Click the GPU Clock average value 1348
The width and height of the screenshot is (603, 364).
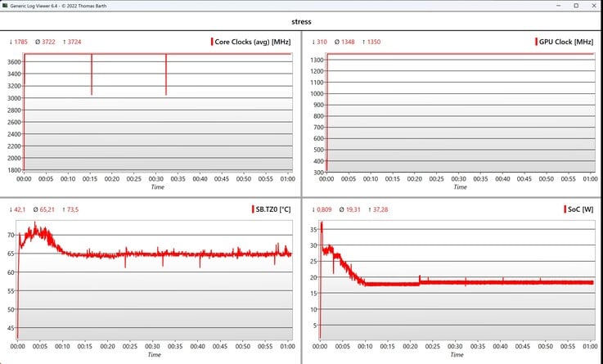[348, 42]
